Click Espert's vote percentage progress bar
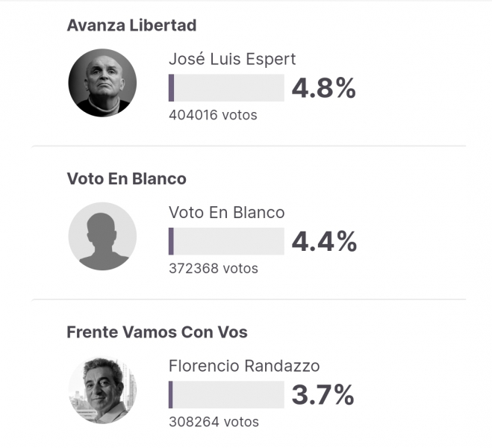The height and width of the screenshot is (448, 492). tap(226, 88)
